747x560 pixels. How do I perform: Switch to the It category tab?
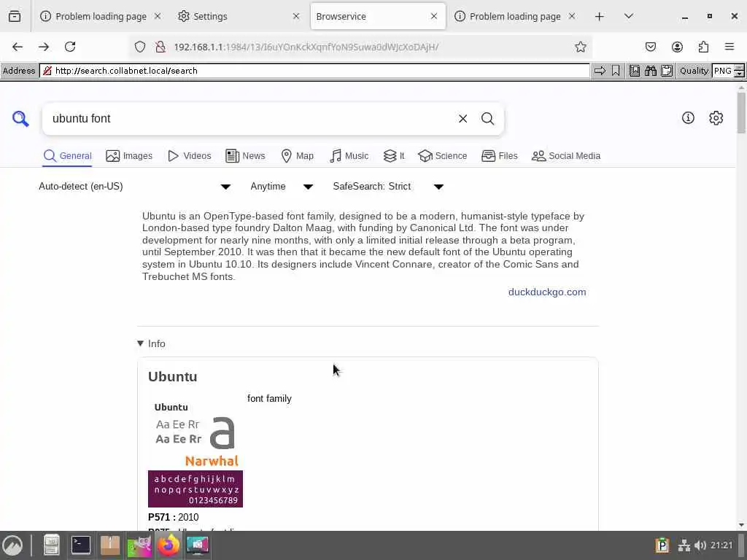tap(394, 156)
